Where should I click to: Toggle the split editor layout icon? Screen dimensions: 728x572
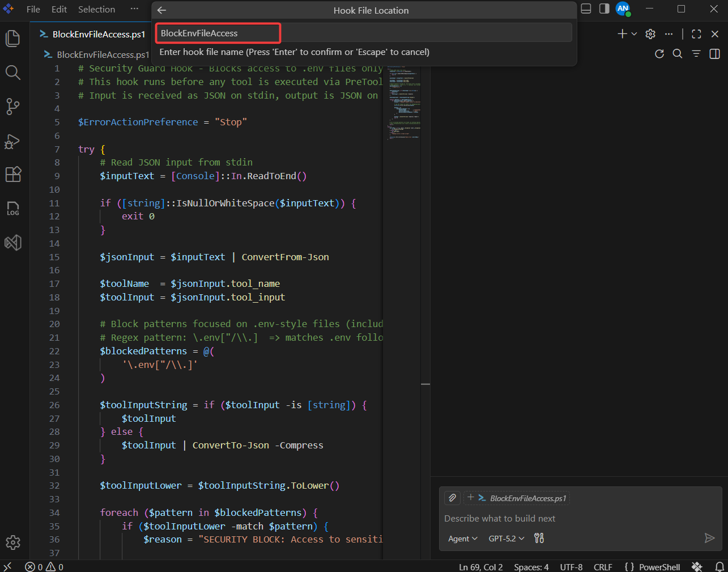[x=714, y=54]
